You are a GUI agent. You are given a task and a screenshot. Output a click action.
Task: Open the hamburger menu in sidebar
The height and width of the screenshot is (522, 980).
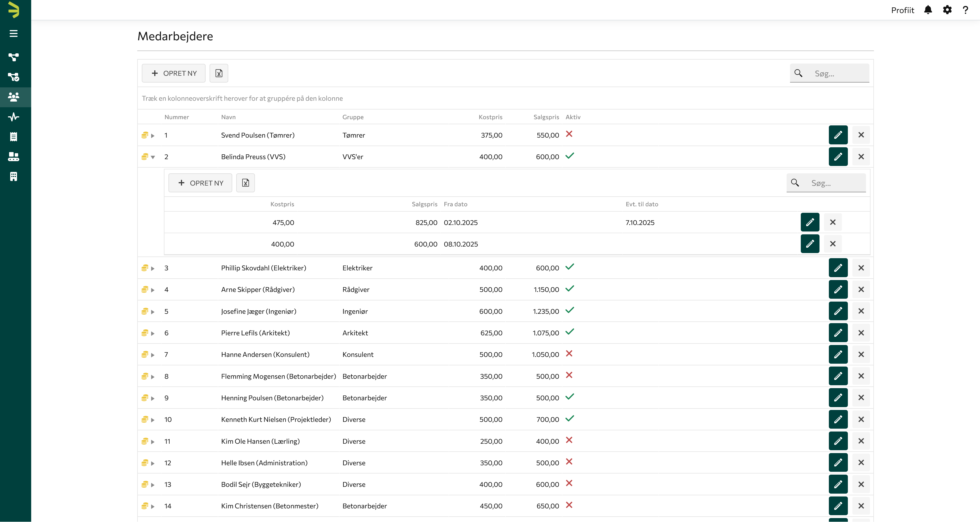[14, 33]
